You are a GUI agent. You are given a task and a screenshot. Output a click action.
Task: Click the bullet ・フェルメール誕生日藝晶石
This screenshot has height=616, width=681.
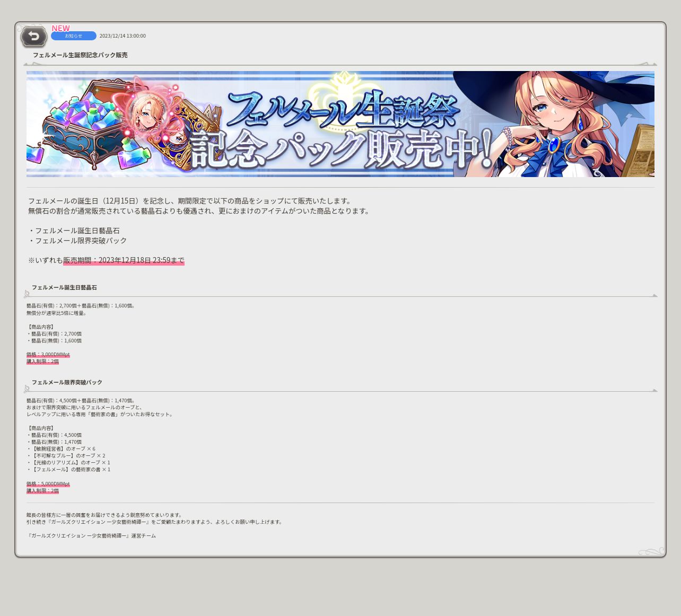74,231
